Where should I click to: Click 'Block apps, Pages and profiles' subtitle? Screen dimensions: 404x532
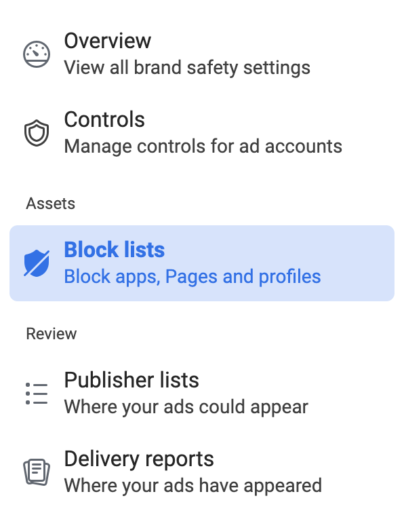click(193, 277)
